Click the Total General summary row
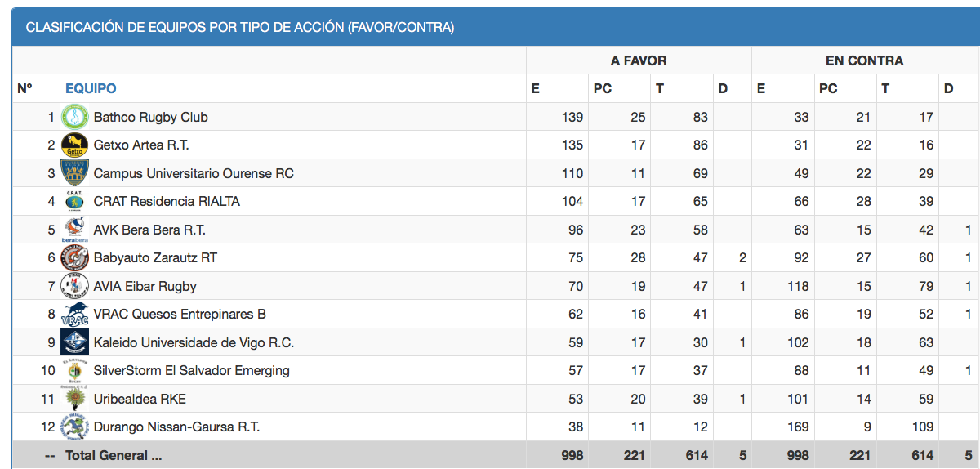980x469 pixels. click(114, 455)
